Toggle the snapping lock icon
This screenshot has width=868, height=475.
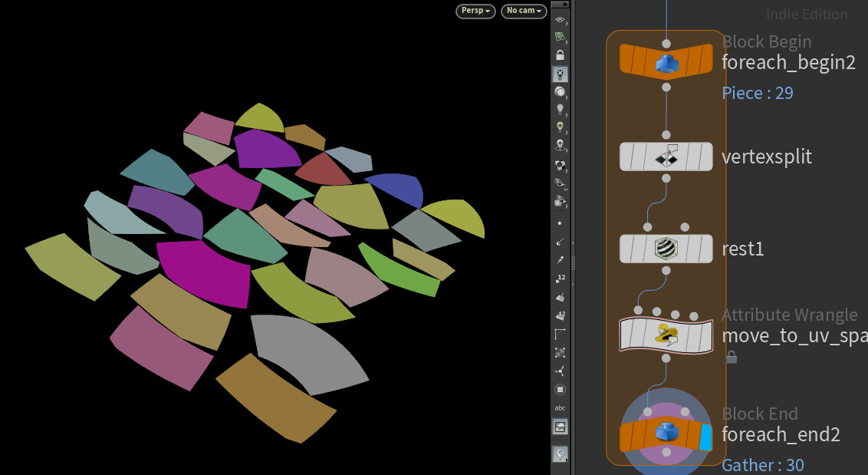(560, 55)
